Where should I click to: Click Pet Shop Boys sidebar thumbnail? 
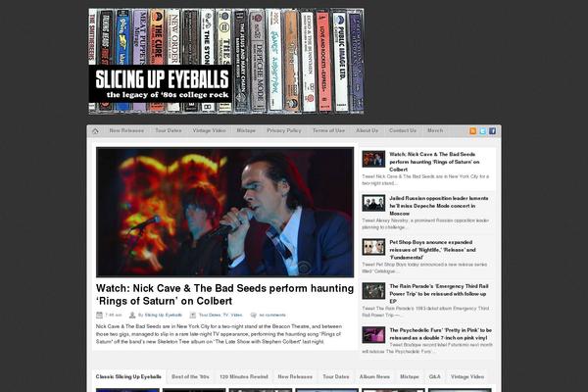click(373, 247)
